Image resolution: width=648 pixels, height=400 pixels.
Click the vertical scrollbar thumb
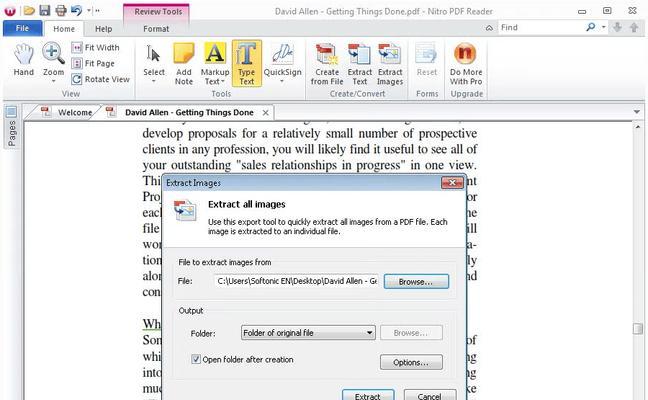coord(638,329)
